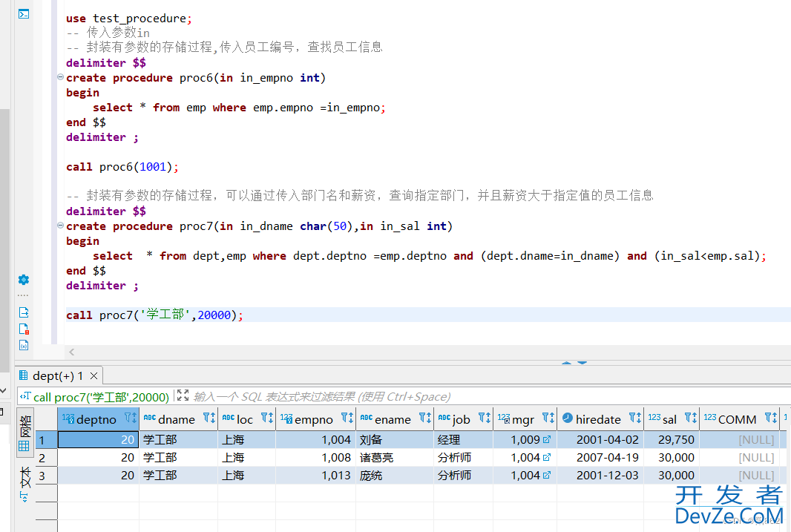The image size is (791, 532).
Task: Click the dname column sort filter icon
Action: (x=209, y=418)
